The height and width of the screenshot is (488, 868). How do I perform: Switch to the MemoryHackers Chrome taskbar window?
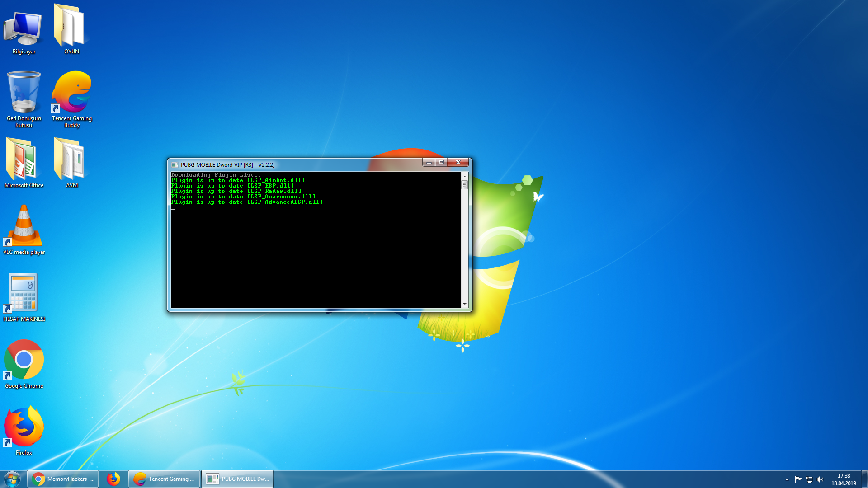63,479
